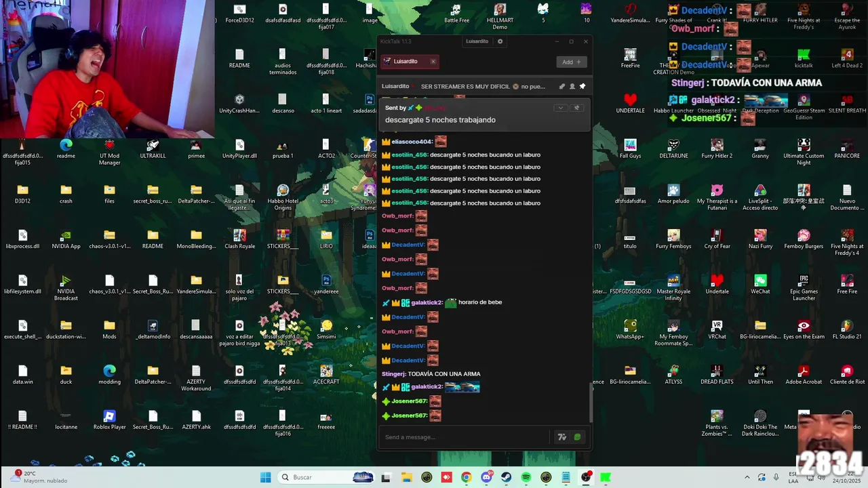868x488 pixels.
Task: Select Fall Guys desktop icon
Action: (x=630, y=149)
